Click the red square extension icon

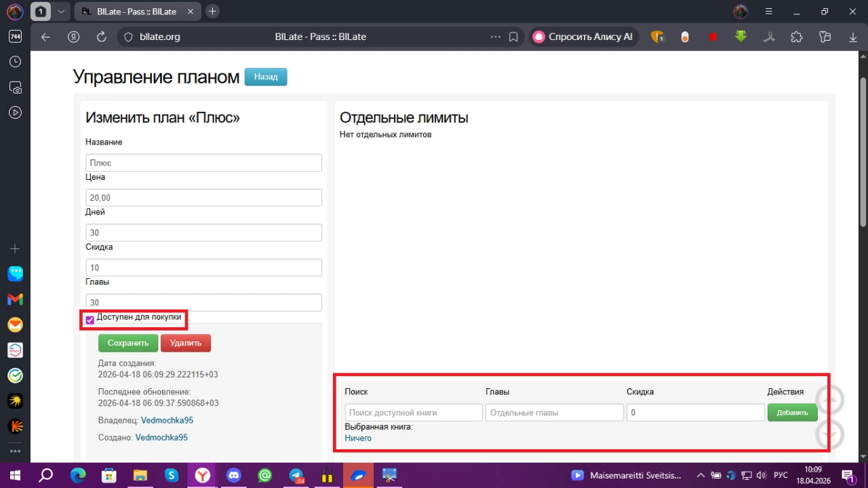(x=713, y=37)
